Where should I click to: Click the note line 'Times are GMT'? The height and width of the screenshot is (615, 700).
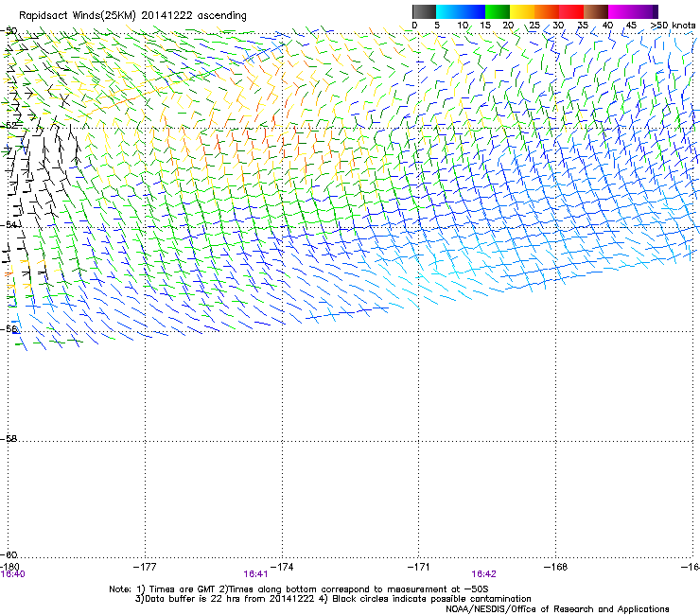(x=182, y=589)
